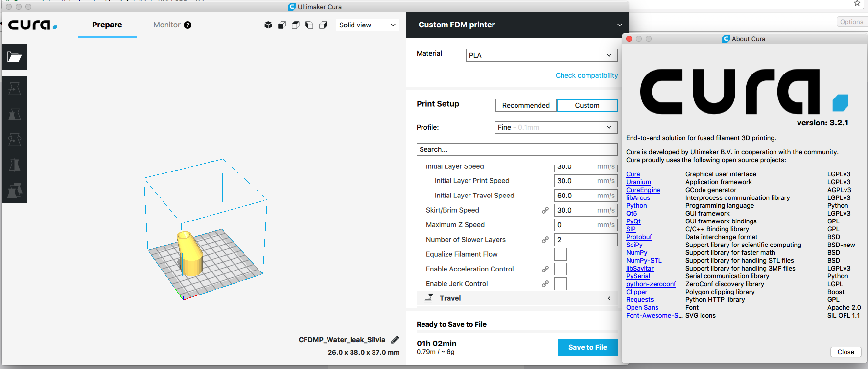Screen dimensions: 868x369
Task: Click the Skirt/Brim Speed value field
Action: click(586, 210)
